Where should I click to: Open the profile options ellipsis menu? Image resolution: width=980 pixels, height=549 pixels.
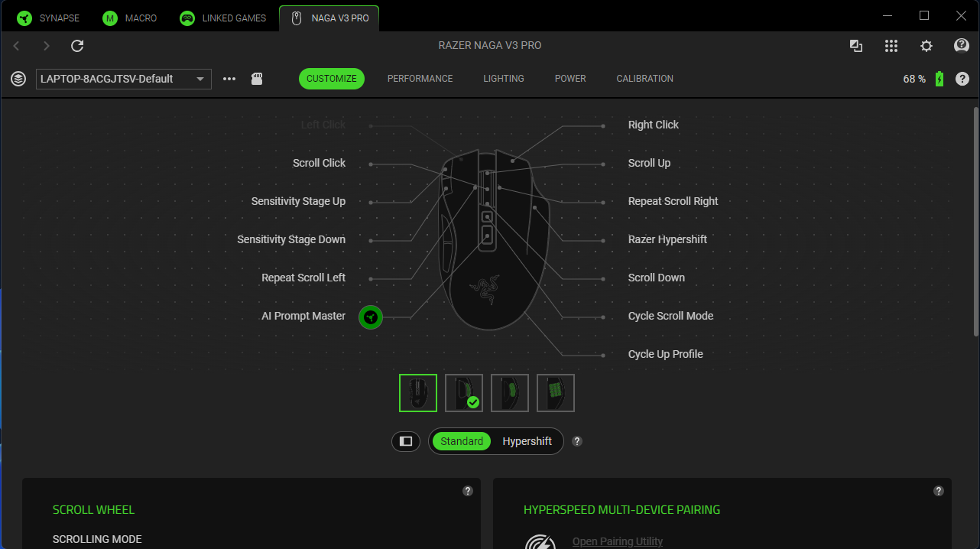(229, 79)
